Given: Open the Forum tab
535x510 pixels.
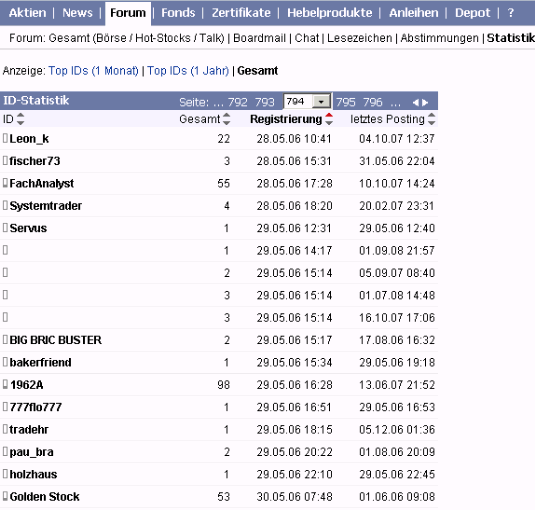Looking at the screenshot, I should click(128, 13).
